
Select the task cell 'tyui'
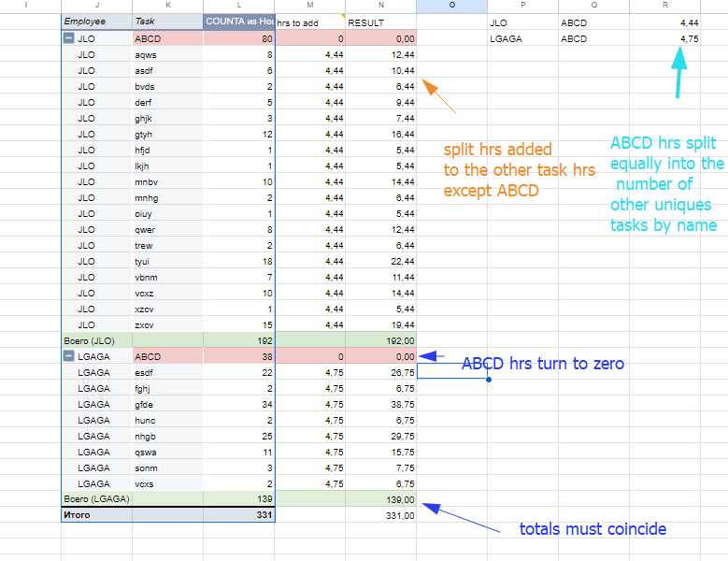pyautogui.click(x=167, y=262)
